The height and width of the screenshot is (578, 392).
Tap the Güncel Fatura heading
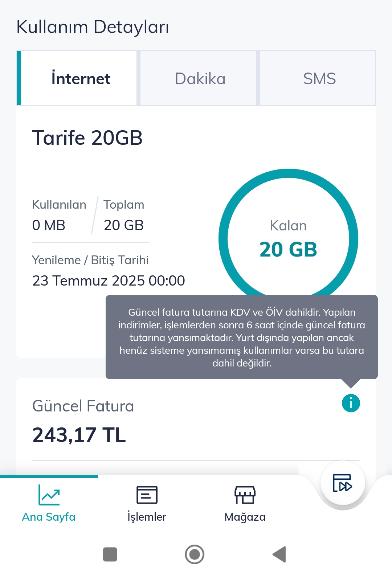(x=83, y=406)
